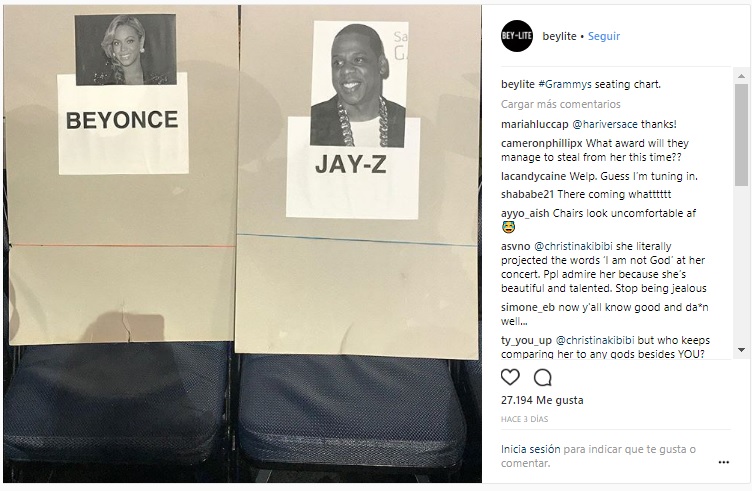Open the @hariversace mention
The width and height of the screenshot is (752, 491).
[x=605, y=124]
